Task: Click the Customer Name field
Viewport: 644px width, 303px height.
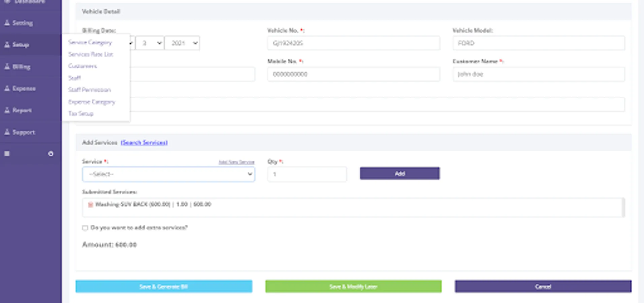Action: tap(539, 74)
